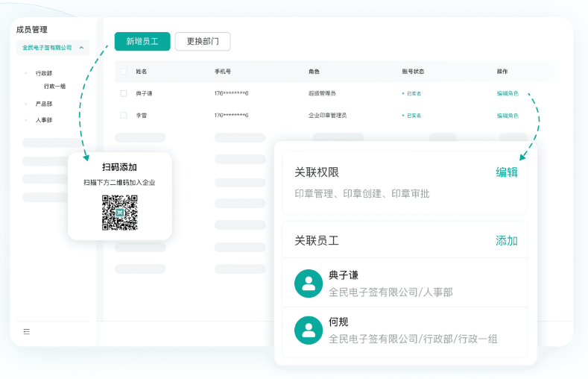Click 扫描下方二维码加入企业 text
This screenshot has height=379, width=588.
pos(119,182)
